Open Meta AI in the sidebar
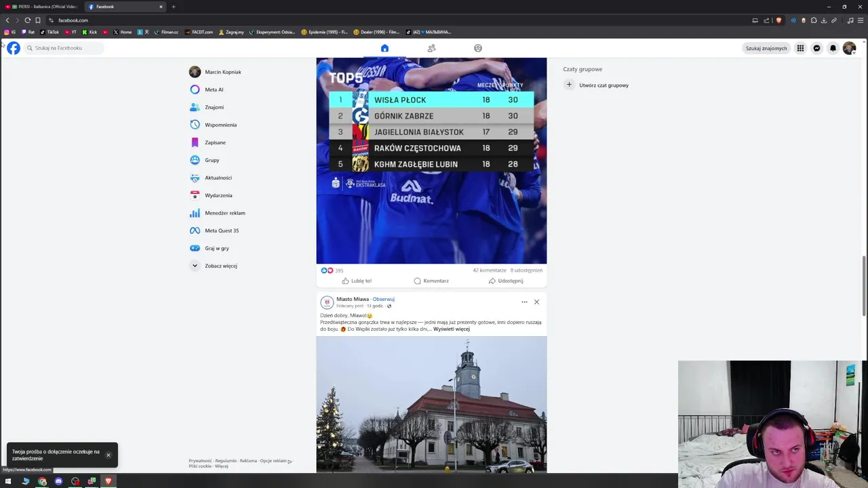 point(206,89)
